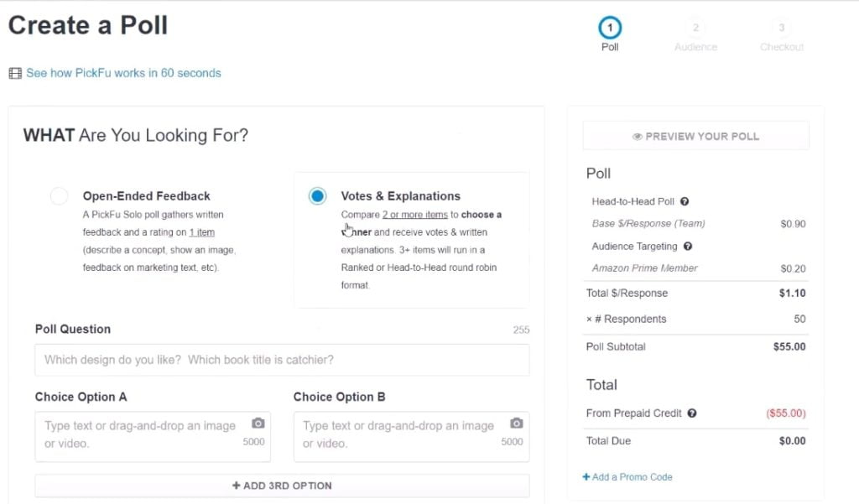Viewport: 859px width, 504px height.
Task: Click the Add 3rd Option button
Action: [x=282, y=486]
